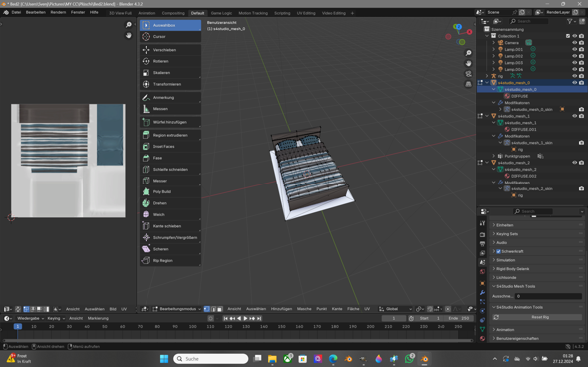
Task: Choose the Inset Faces tool
Action: tap(170, 146)
